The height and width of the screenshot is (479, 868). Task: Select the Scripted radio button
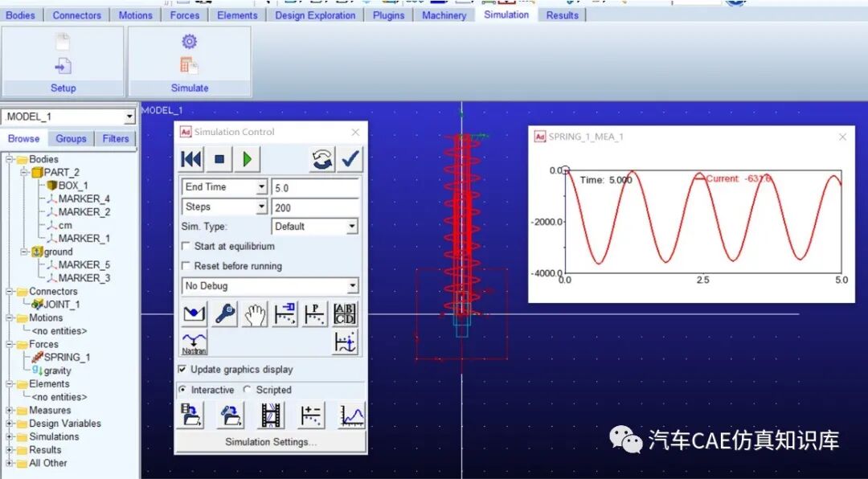point(248,390)
